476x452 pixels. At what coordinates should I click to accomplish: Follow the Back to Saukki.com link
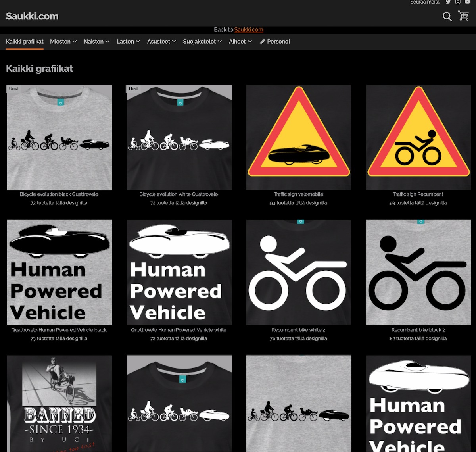click(248, 30)
